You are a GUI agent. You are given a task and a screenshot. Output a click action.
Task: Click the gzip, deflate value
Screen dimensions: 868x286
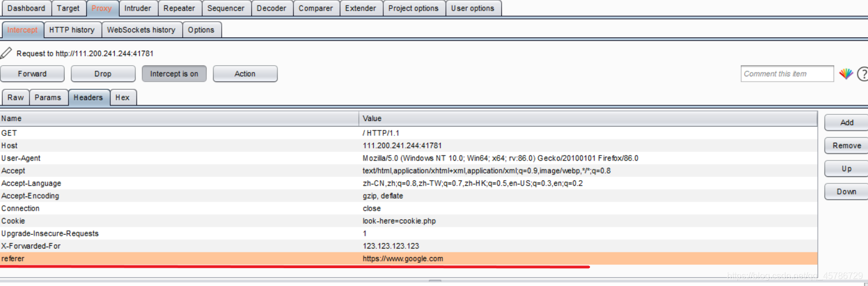click(x=383, y=196)
